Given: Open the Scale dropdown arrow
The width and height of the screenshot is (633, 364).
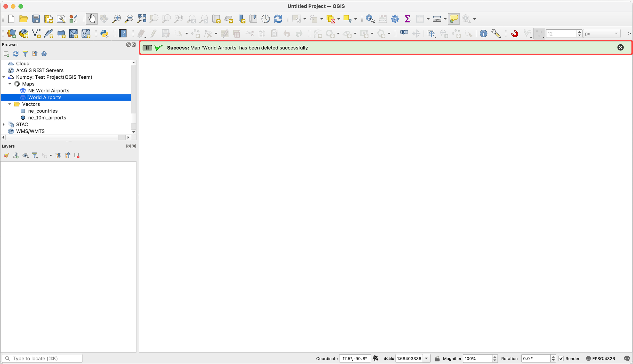Looking at the screenshot, I should tap(426, 358).
